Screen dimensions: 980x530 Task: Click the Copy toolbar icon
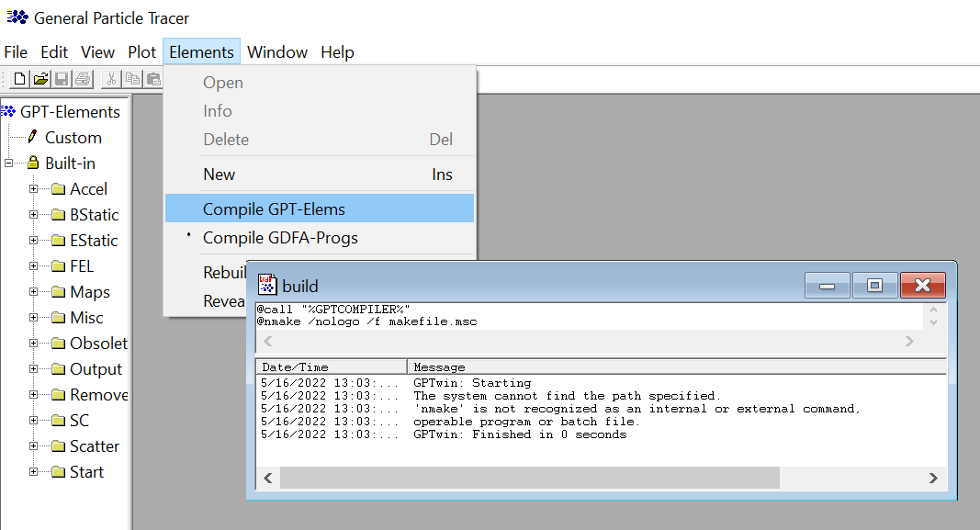[132, 79]
